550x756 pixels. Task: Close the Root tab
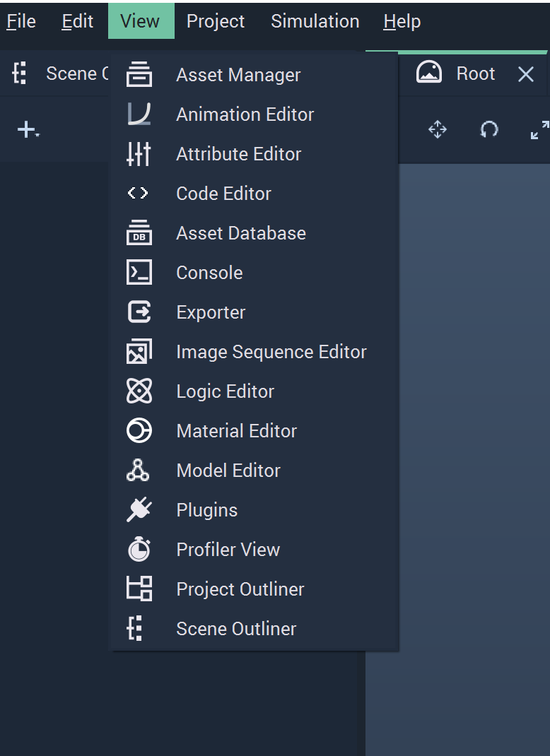pos(525,74)
